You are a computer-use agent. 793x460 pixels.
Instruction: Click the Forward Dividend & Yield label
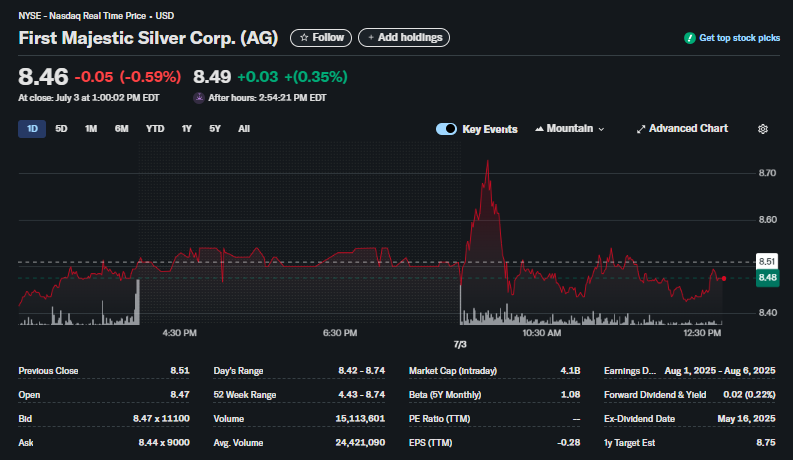coord(655,395)
